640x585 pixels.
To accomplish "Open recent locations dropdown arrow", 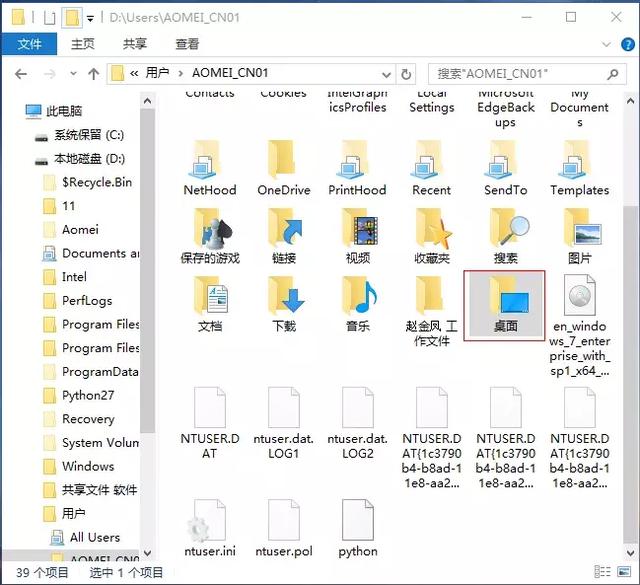I will pos(73,74).
